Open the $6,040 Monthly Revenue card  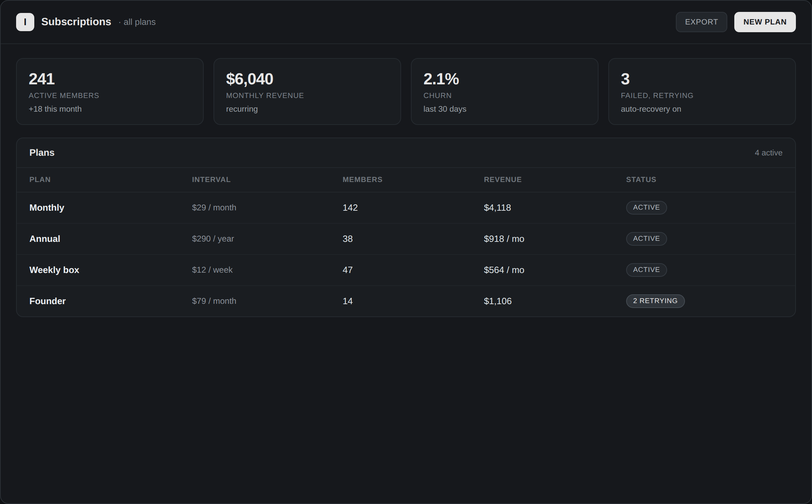tap(307, 91)
